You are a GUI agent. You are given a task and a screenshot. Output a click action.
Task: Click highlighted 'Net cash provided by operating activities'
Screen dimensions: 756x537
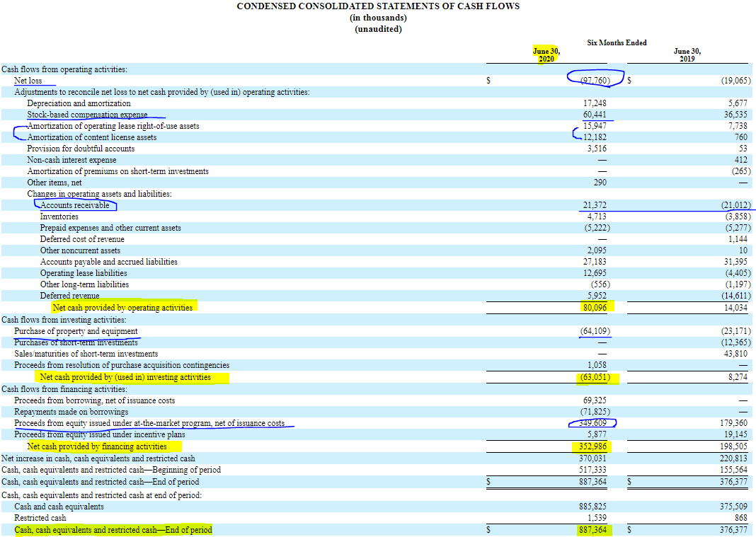click(x=122, y=308)
